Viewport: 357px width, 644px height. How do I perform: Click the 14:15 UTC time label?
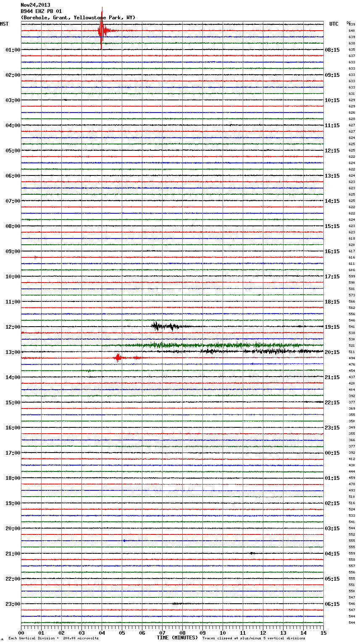tap(332, 201)
